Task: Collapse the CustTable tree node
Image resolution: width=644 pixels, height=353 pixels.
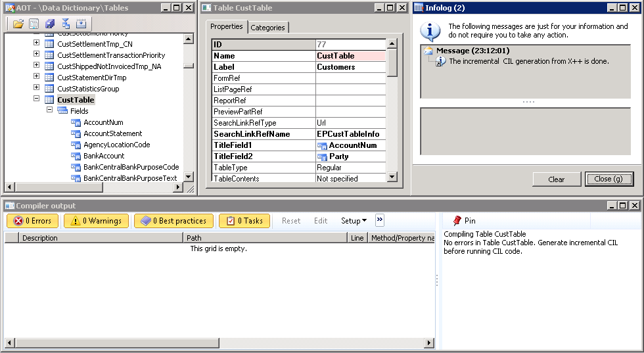Action: (37, 100)
